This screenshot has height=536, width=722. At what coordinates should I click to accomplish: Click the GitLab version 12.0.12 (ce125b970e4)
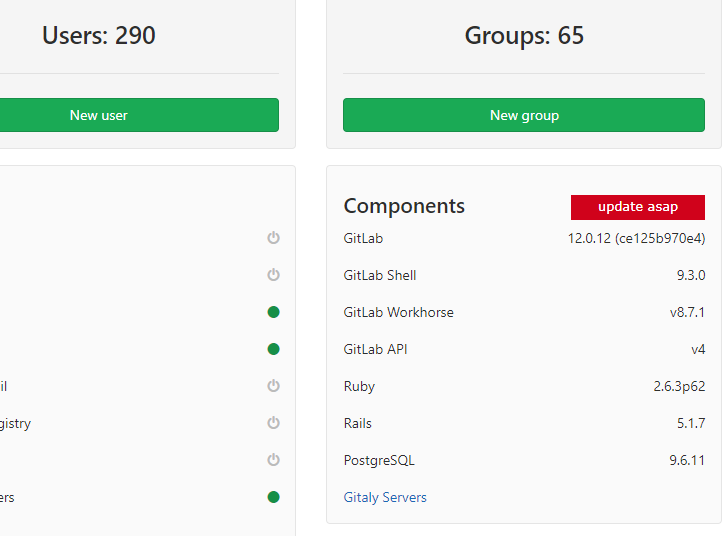636,238
